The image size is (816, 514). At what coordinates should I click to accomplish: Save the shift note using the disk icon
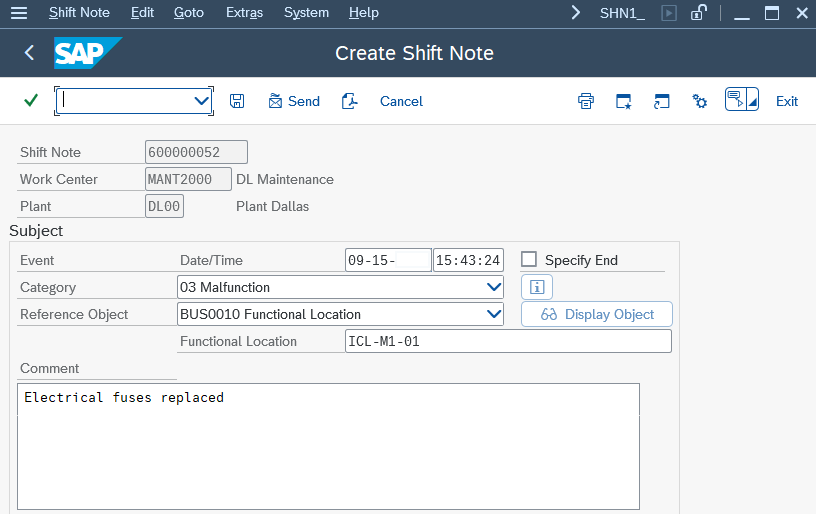click(x=237, y=101)
